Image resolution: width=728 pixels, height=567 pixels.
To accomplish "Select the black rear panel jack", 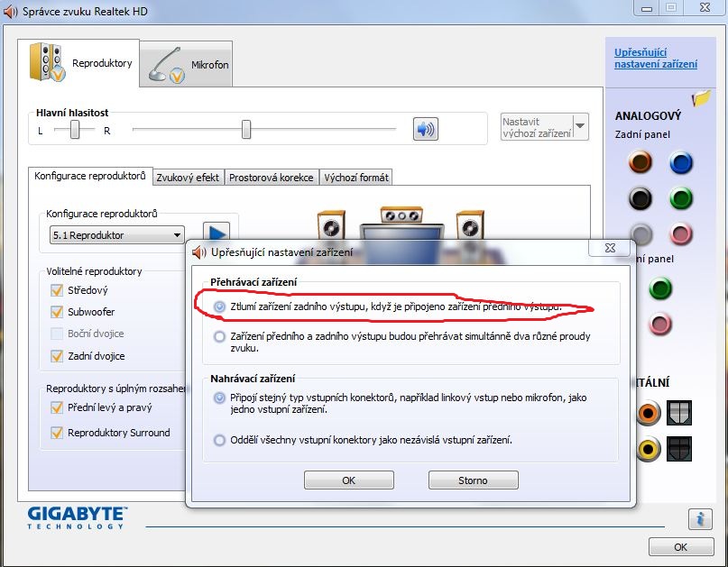I will 640,198.
